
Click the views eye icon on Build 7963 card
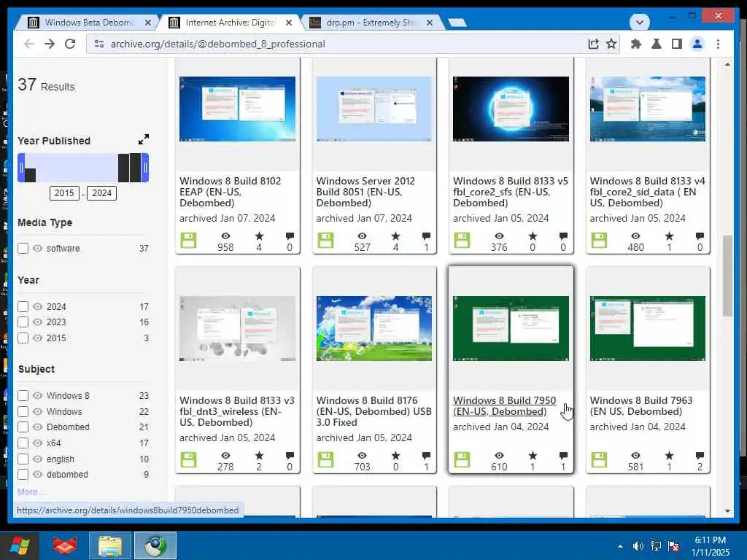[635, 456]
